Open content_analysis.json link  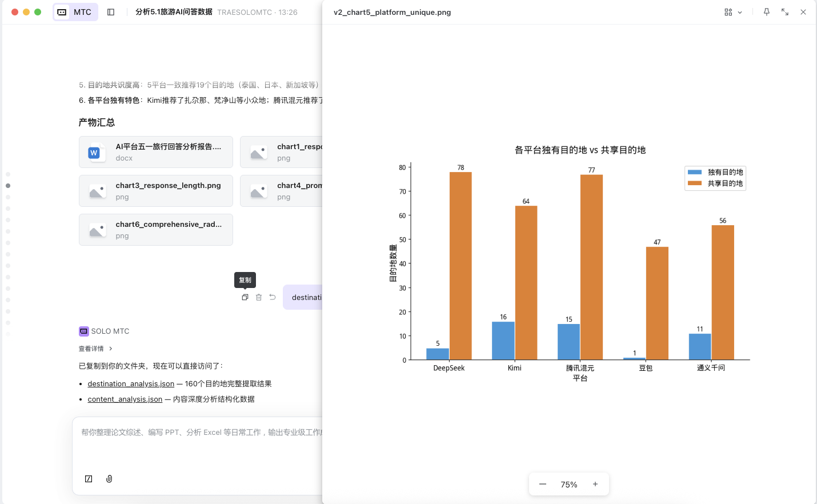[125, 399]
